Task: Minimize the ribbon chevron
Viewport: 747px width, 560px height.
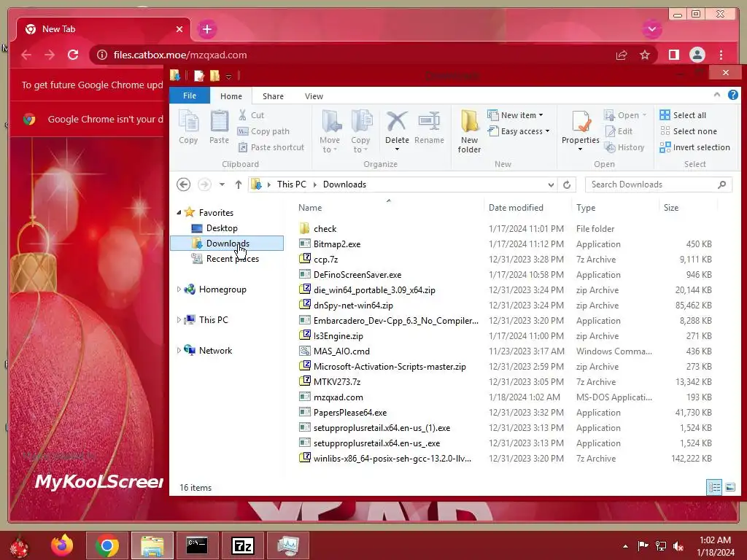Action: 716,95
